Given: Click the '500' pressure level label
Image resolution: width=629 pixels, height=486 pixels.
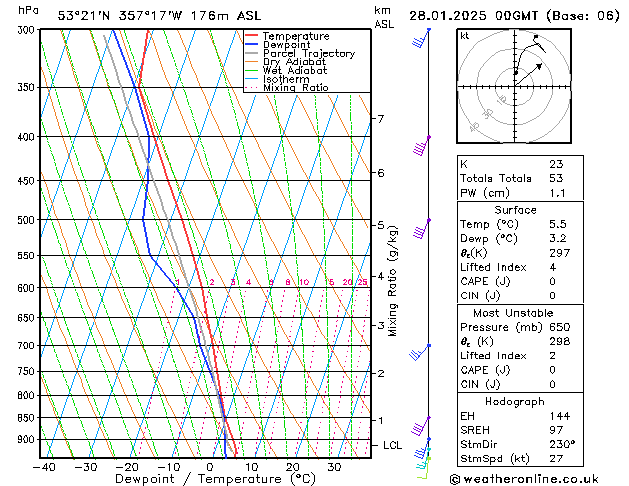Looking at the screenshot, I should pyautogui.click(x=28, y=220).
